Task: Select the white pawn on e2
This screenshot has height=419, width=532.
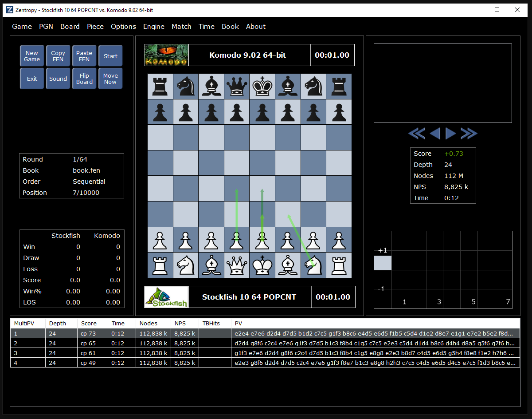Action: (x=262, y=240)
